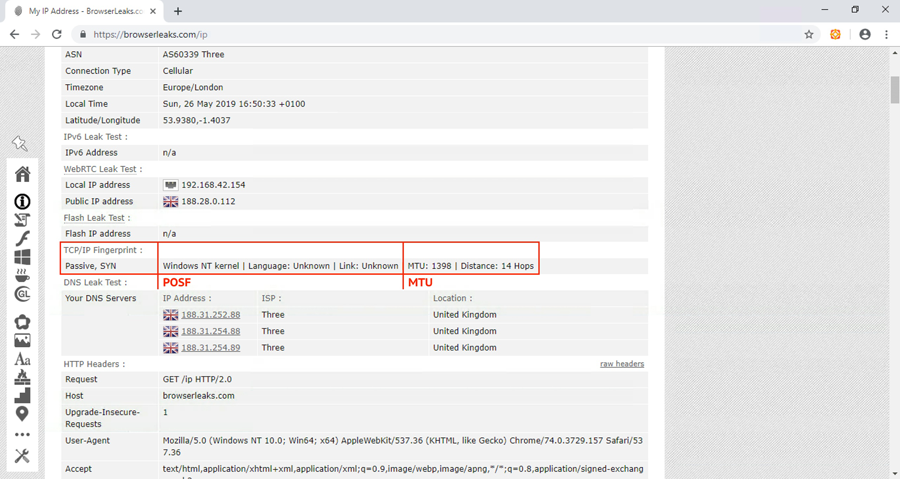Click the UK flag beside 188.31.252.88

[x=170, y=314]
